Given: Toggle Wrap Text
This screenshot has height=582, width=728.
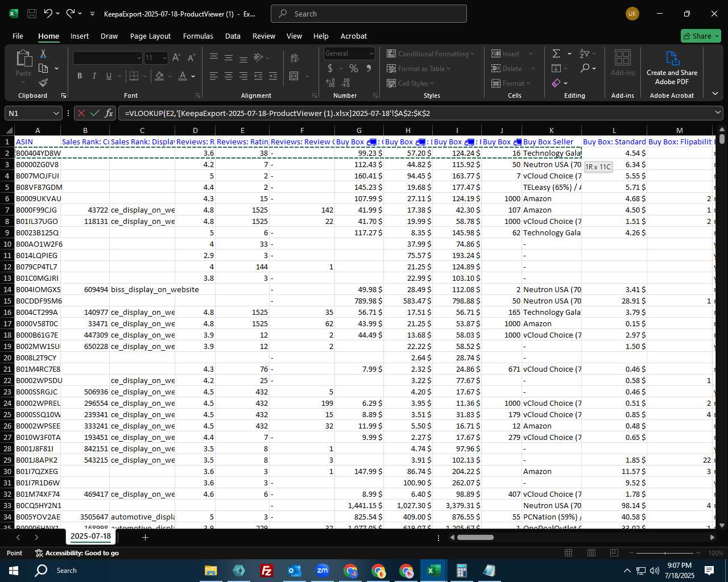Looking at the screenshot, I should click(x=295, y=57).
